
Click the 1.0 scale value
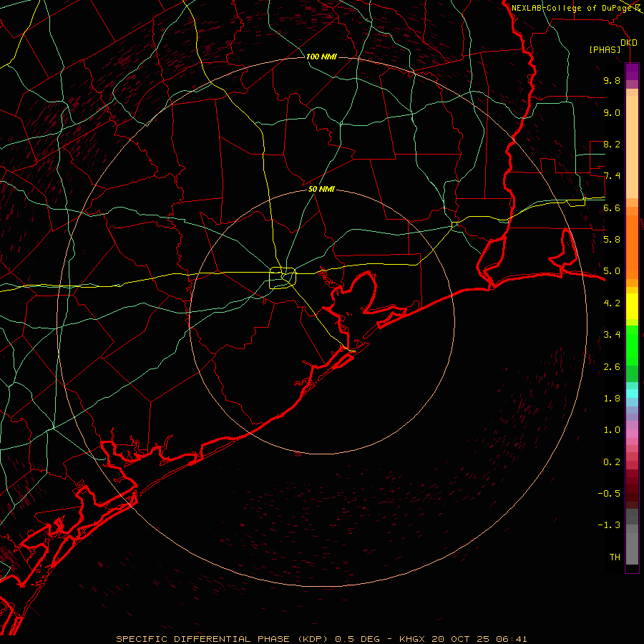(612, 430)
